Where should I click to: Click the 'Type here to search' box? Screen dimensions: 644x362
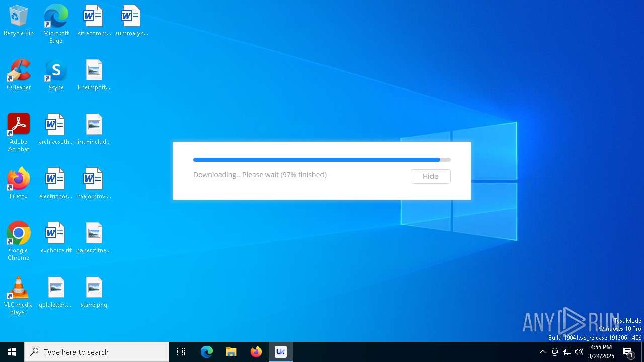coord(97,352)
